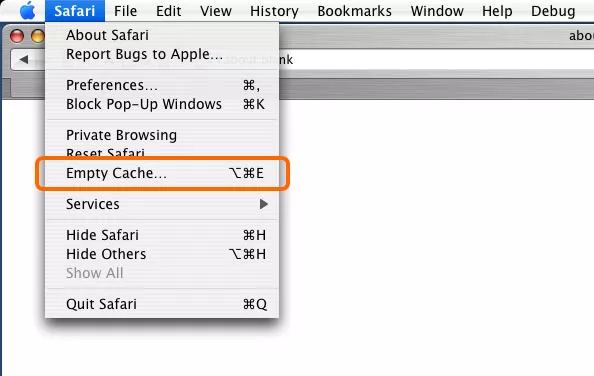The width and height of the screenshot is (594, 376).
Task: Toggle Private Browsing
Action: tap(162, 135)
